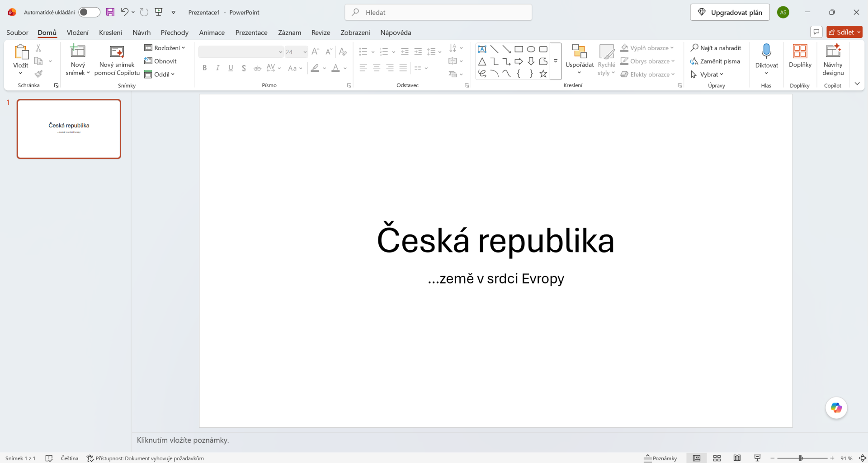Toggle italic formatting
Viewport: 868px width, 463px height.
(x=218, y=68)
